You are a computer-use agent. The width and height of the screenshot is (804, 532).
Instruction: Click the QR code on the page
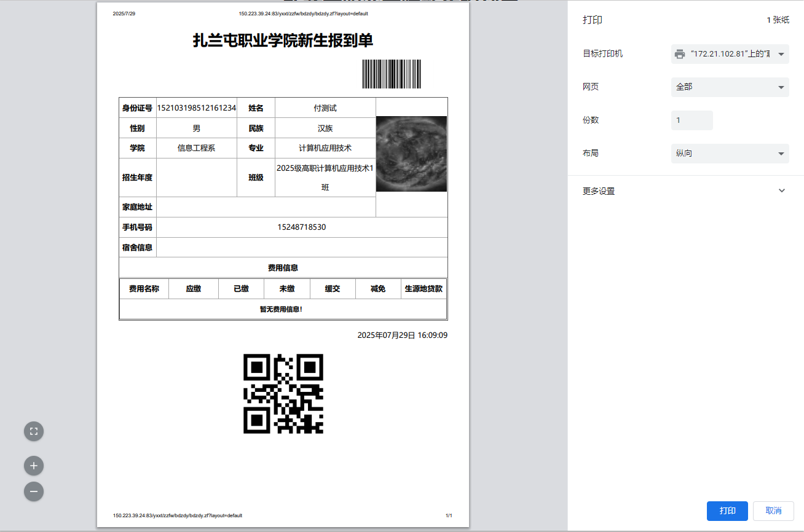tap(283, 394)
